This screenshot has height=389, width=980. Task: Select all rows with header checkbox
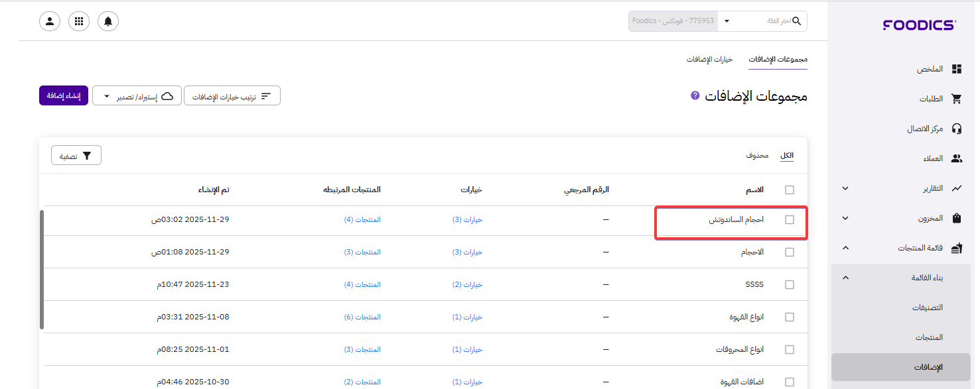[790, 190]
